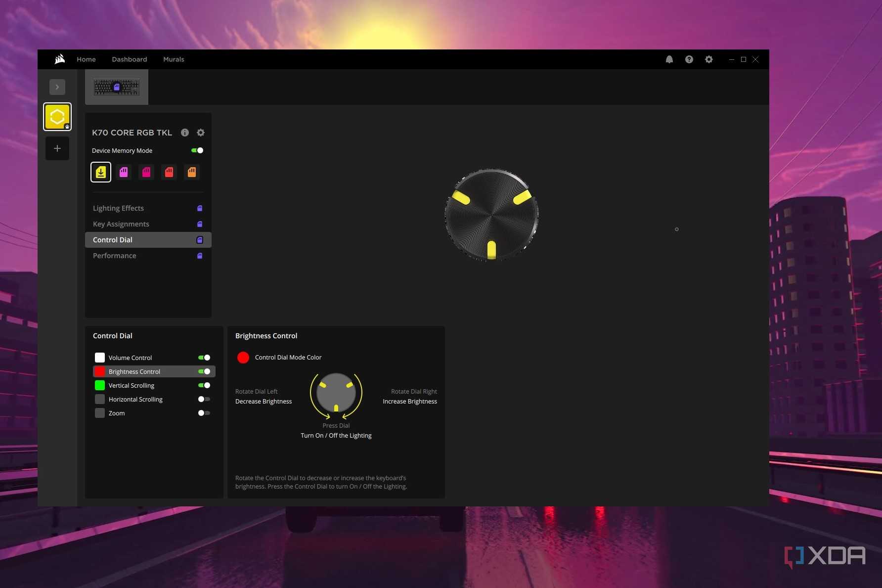Open K70 CORE RGB TKL device info
Viewport: 882px width, 588px height.
[x=185, y=133]
